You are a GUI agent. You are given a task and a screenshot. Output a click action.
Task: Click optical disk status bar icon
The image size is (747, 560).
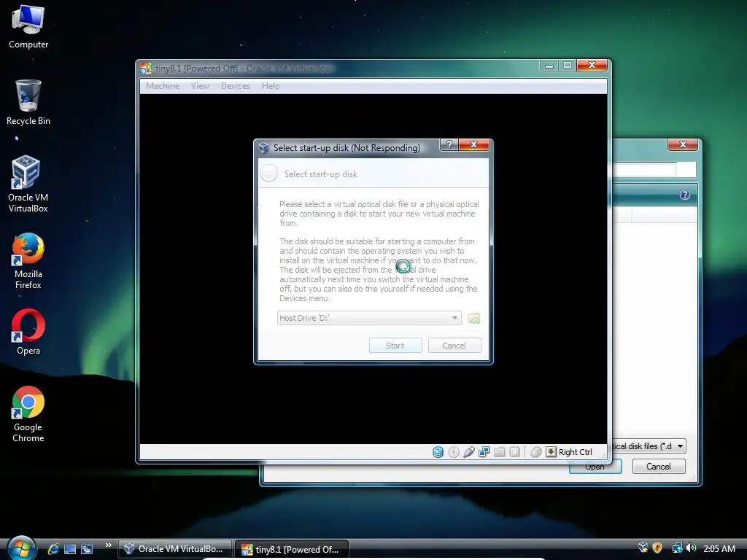454,452
